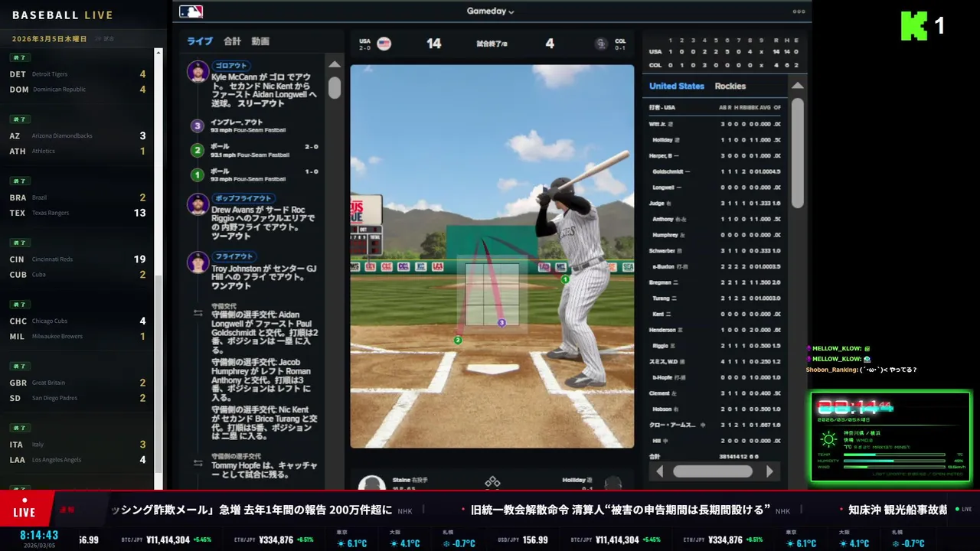Viewport: 980px width, 551px height.
Task: Click the MLB logo icon
Action: (x=191, y=11)
